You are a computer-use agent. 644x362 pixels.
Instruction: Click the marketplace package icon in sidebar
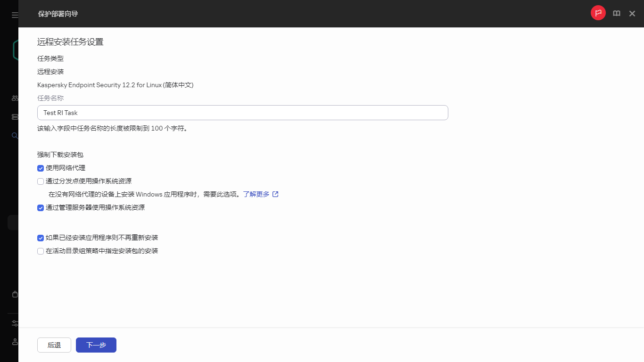pos(15,294)
